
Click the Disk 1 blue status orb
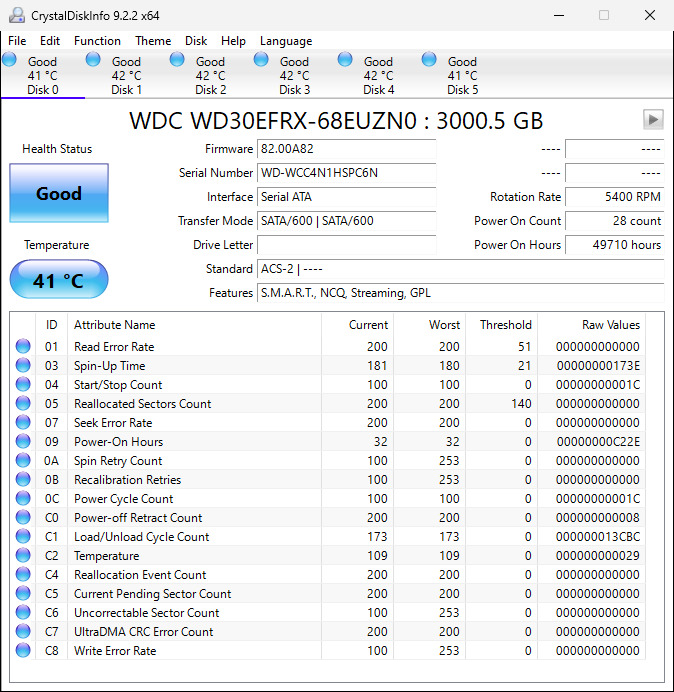point(93,59)
